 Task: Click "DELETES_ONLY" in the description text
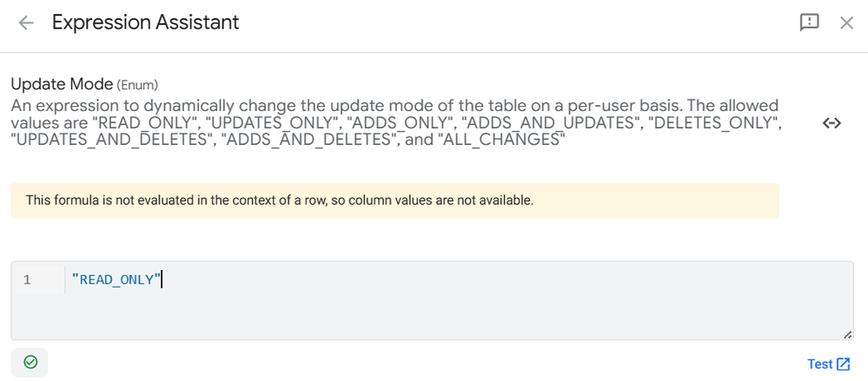coord(715,122)
